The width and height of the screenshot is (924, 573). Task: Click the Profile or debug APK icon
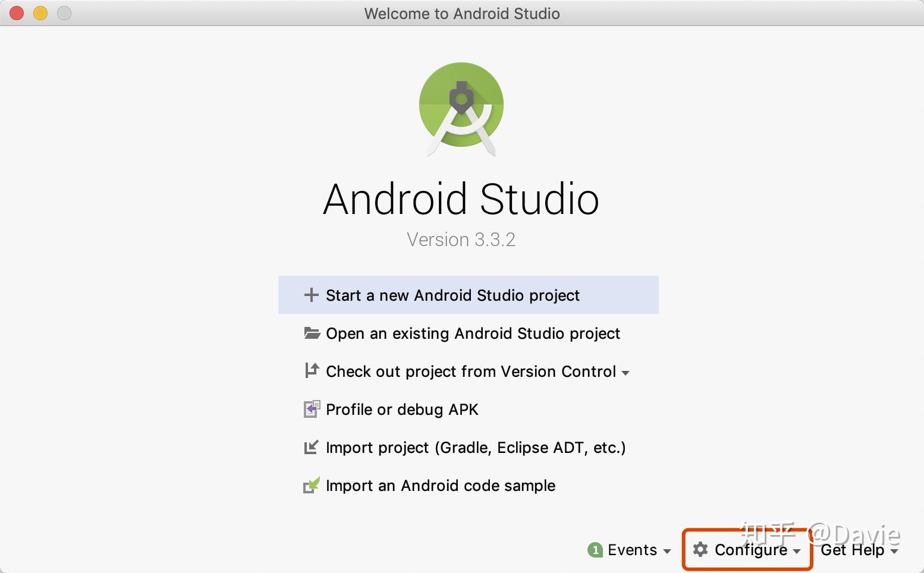coord(312,409)
